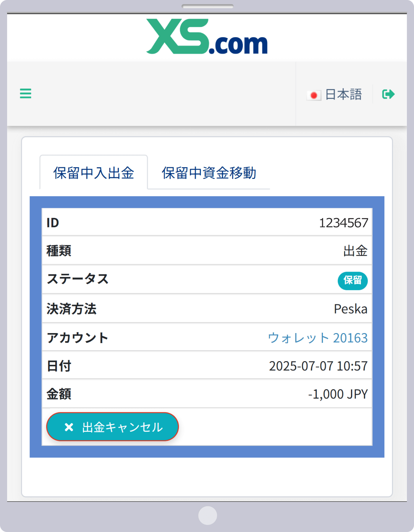414x532 pixels.
Task: Click the アカウント row label
Action: (x=77, y=338)
